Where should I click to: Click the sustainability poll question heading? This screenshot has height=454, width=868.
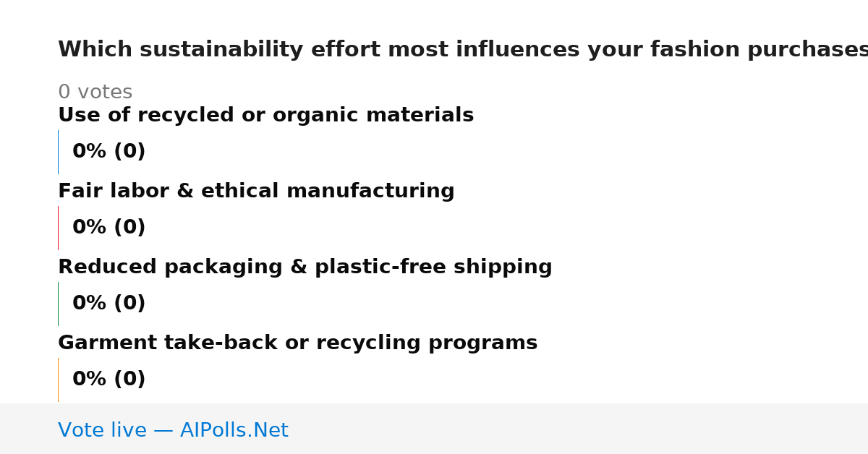pos(463,50)
